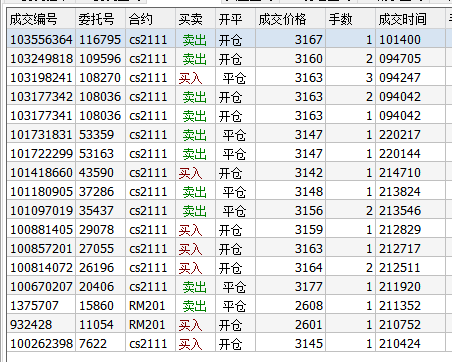Image resolution: width=452 pixels, height=362 pixels.
Task: Click the price cell 3142
Action: [x=309, y=173]
